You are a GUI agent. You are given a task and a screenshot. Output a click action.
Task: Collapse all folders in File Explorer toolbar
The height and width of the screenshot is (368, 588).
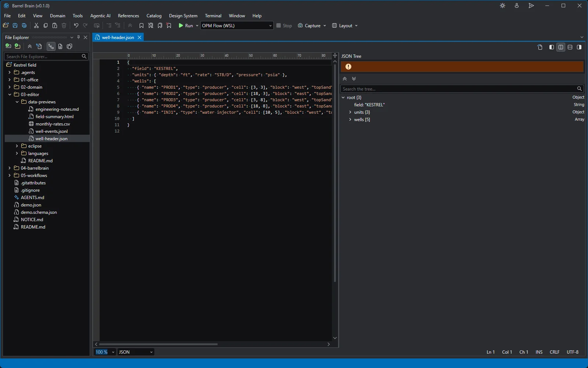click(x=30, y=46)
